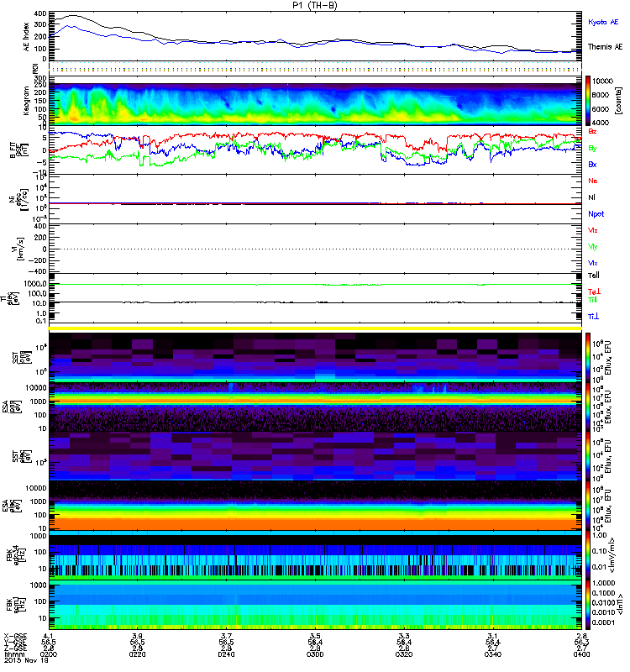The width and height of the screenshot is (630, 672).
Task: Click the 0340 time tick label
Action: (493, 654)
